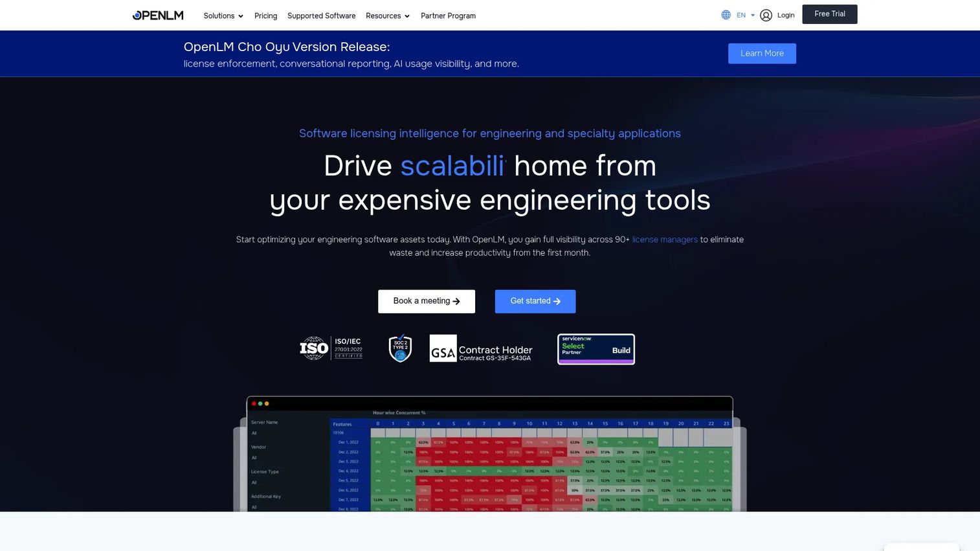Click the OpenLM Cho Oyu Version Release heading

287,47
